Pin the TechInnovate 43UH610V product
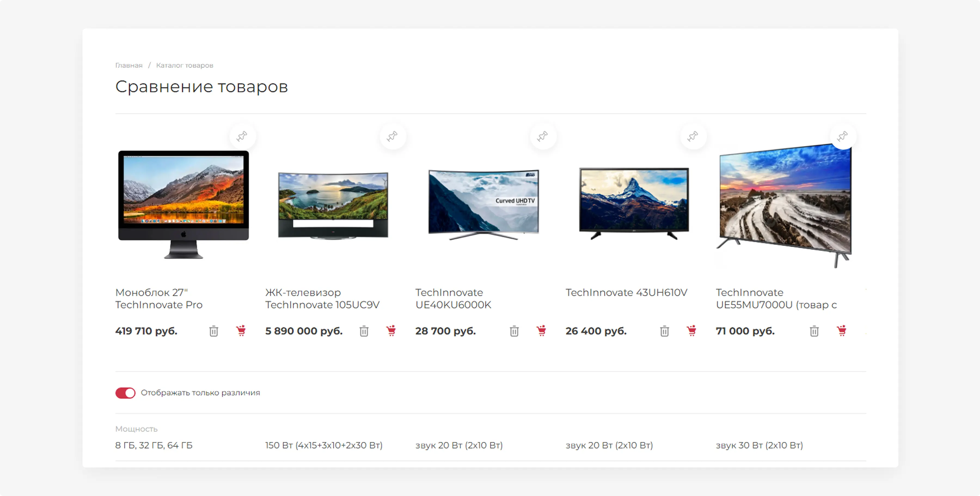 [x=693, y=136]
